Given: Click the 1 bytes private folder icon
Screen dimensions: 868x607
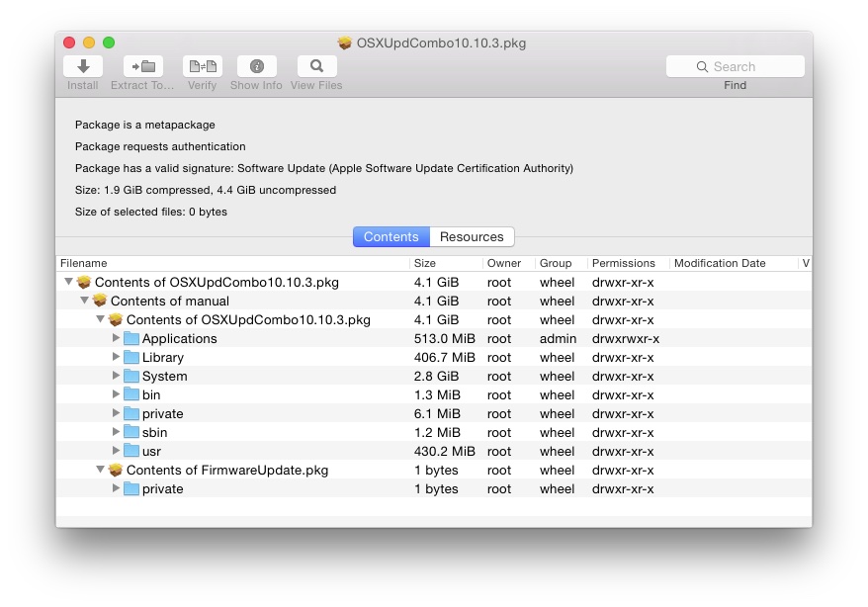Looking at the screenshot, I should [131, 489].
